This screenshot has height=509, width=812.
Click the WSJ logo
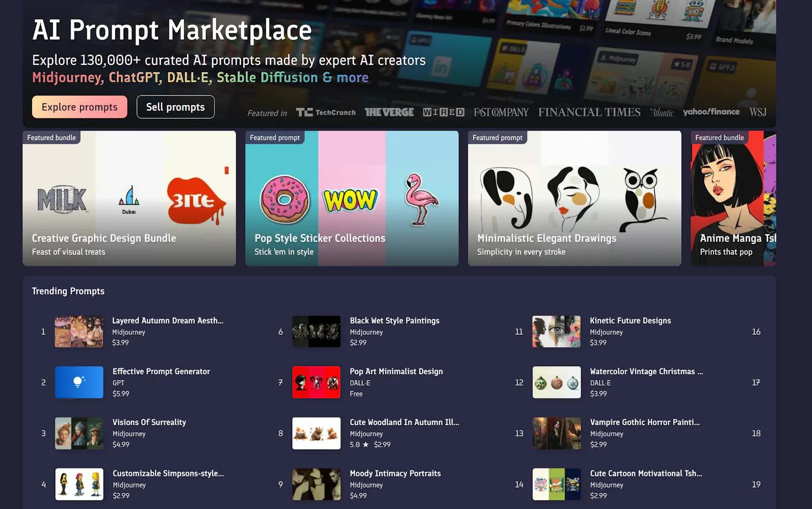758,112
